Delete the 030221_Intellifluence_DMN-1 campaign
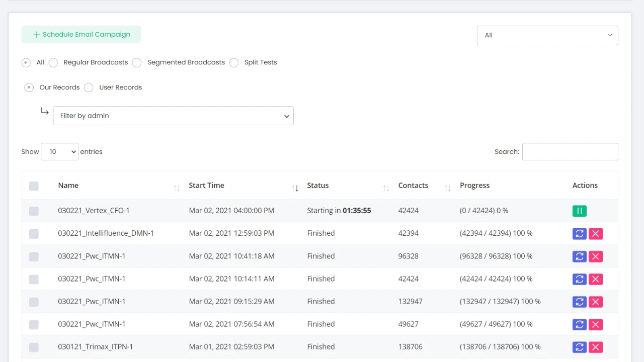The image size is (644, 362). [596, 234]
